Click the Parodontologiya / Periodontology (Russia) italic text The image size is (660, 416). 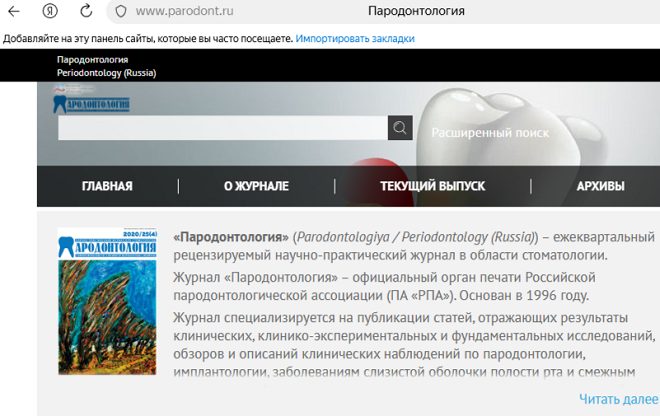[415, 237]
